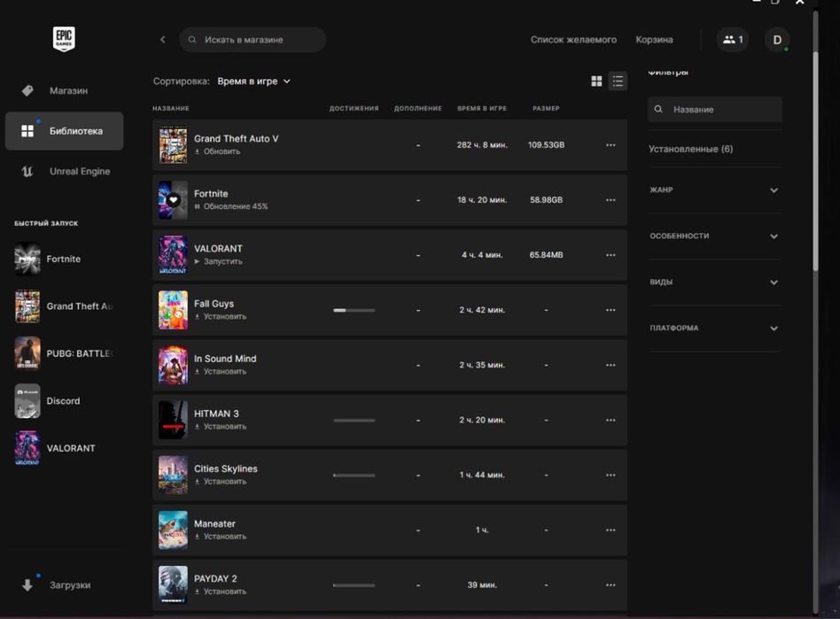
Task: Click the Maneater cover art
Action: pyautogui.click(x=173, y=530)
